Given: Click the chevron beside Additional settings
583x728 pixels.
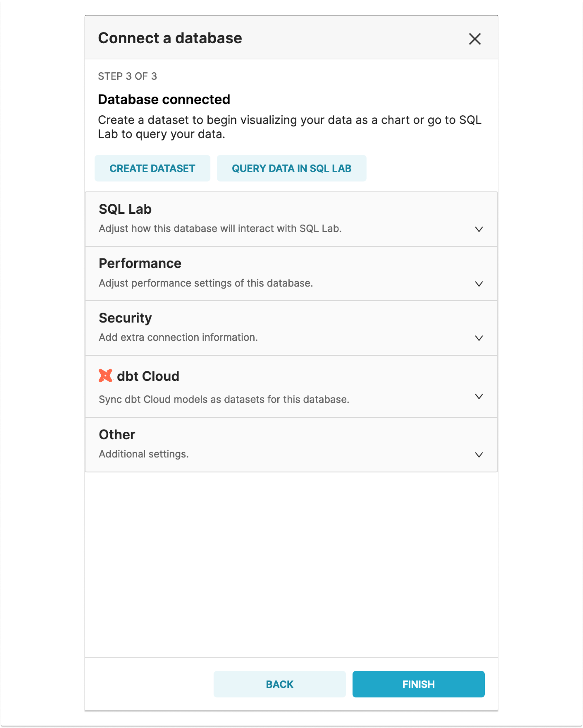Looking at the screenshot, I should [x=479, y=454].
